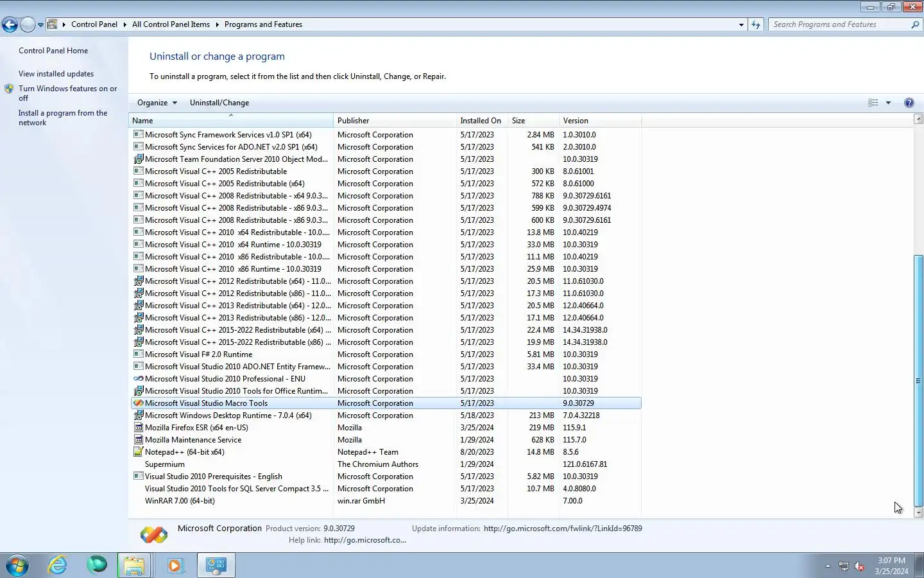The image size is (924, 578).
Task: Click the Control Panel taskbar button
Action: (216, 565)
